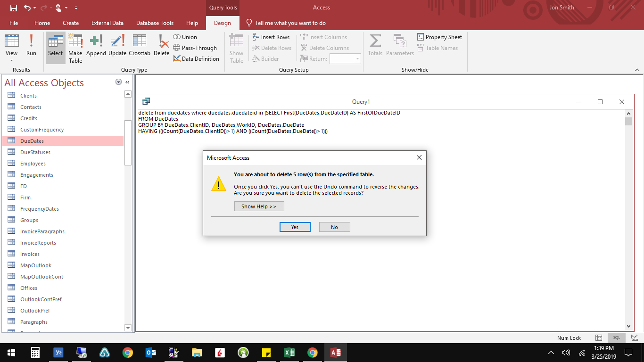Screen dimensions: 644x362
Task: Click the Undo arrow icon
Action: [x=27, y=8]
